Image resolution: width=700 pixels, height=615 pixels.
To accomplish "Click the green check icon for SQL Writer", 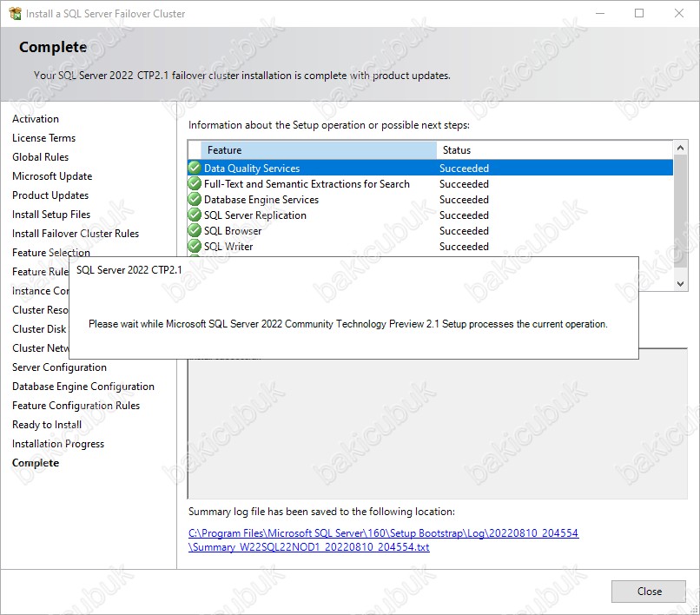I will 195,246.
